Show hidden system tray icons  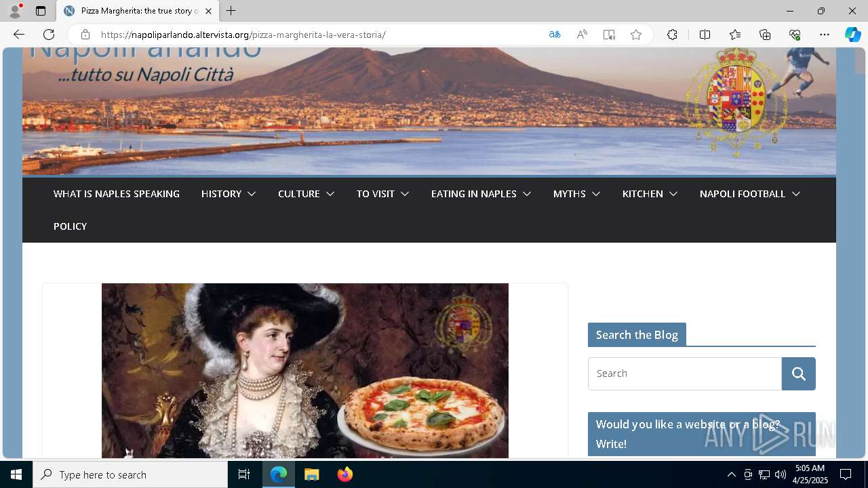[x=731, y=474]
